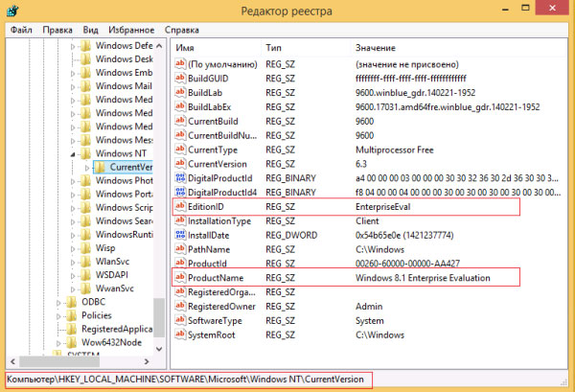Select the string icon of BuildLab value
Viewport: 575px width, 392px height.
[x=180, y=92]
